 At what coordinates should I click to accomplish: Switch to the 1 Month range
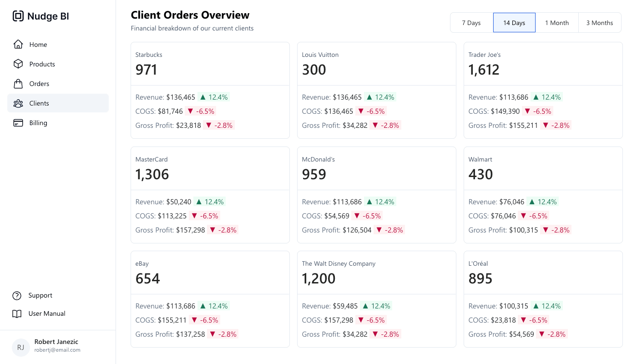coord(557,23)
